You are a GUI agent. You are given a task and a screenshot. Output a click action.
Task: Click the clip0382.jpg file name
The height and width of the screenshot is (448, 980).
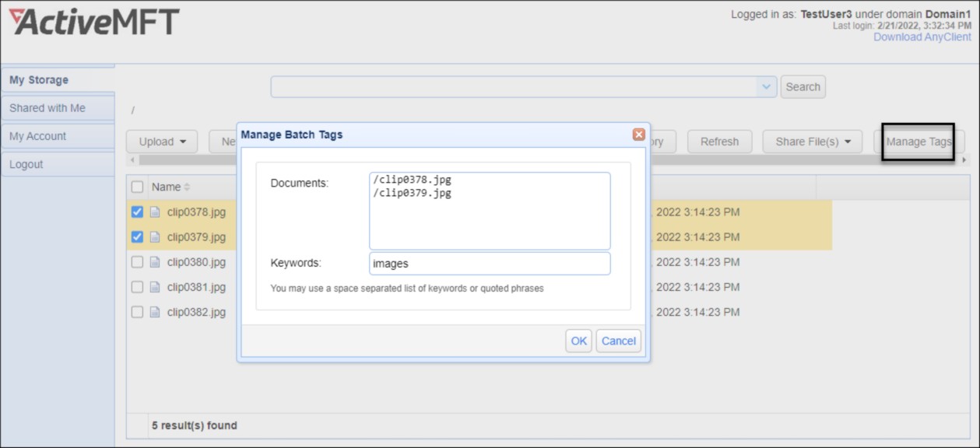click(196, 312)
